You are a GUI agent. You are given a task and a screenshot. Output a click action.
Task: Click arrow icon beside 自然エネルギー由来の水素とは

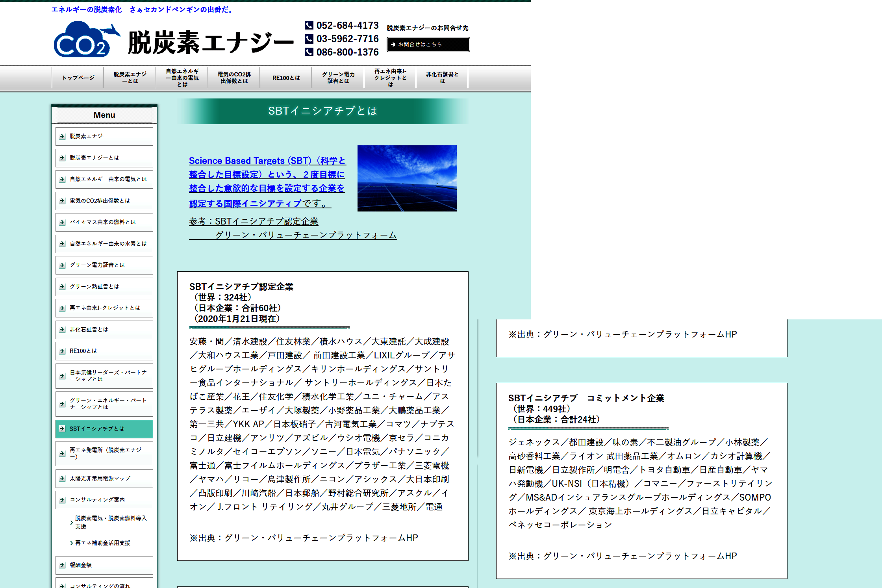[62, 244]
